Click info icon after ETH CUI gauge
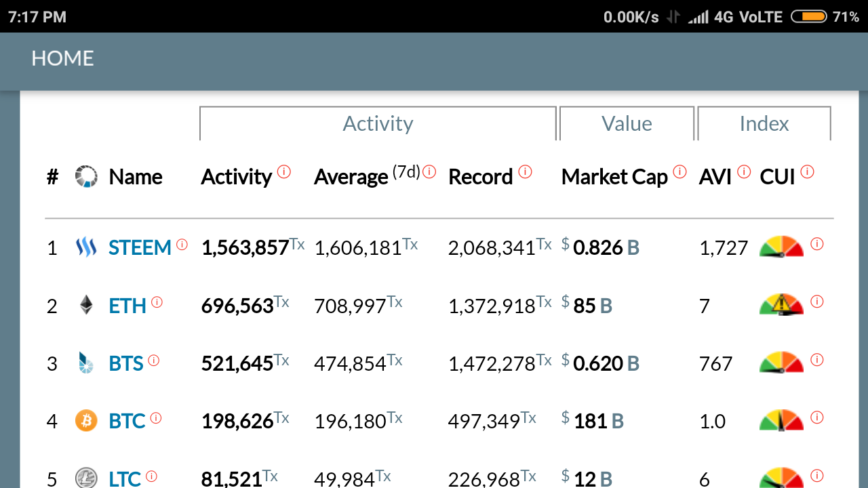 817,302
